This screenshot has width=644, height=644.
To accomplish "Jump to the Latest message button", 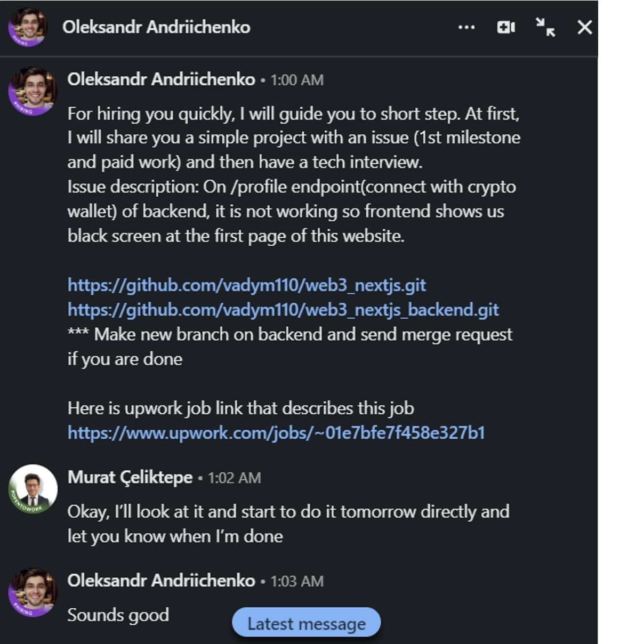I will (307, 623).
